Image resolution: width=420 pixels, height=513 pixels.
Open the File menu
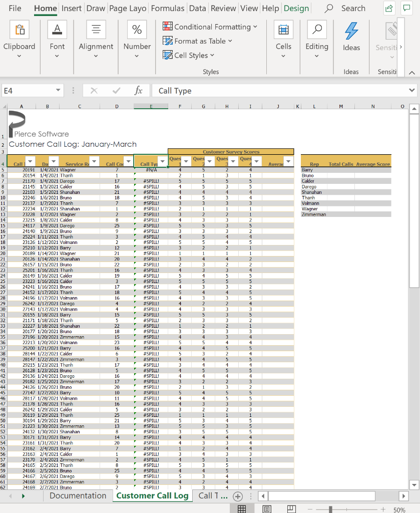coord(15,8)
